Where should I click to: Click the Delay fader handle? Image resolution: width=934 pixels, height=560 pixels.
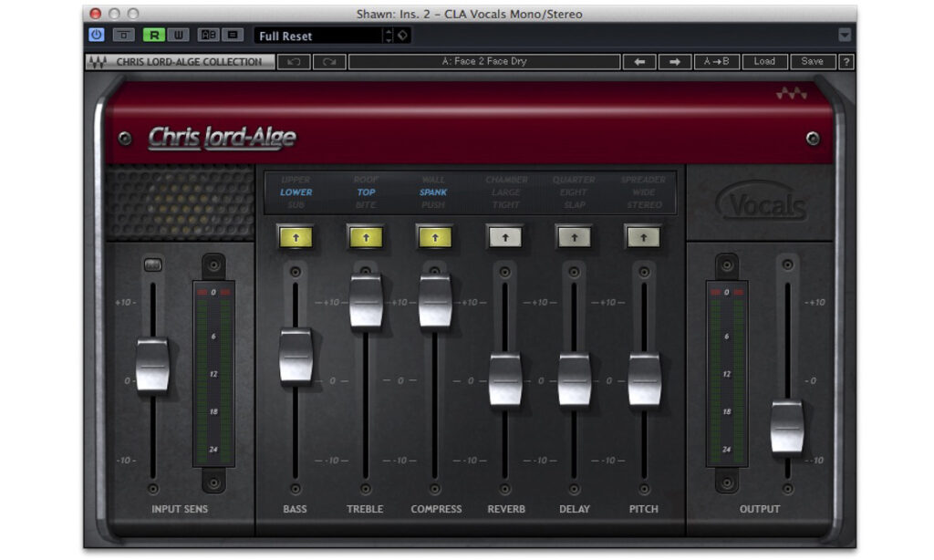click(x=575, y=379)
